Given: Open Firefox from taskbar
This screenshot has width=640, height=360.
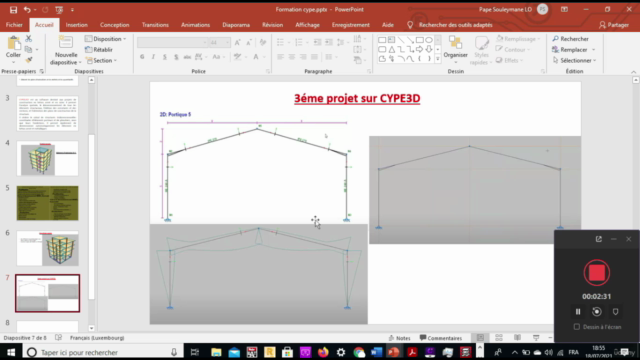Looking at the screenshot, I should tap(323, 352).
